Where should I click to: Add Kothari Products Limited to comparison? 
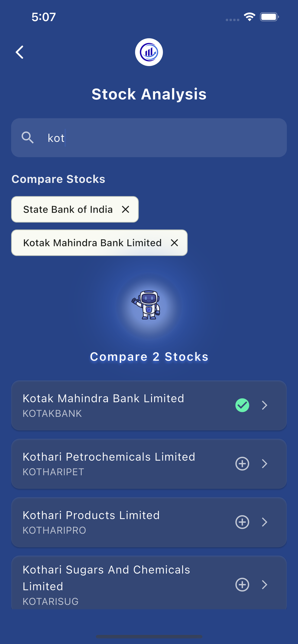click(242, 522)
